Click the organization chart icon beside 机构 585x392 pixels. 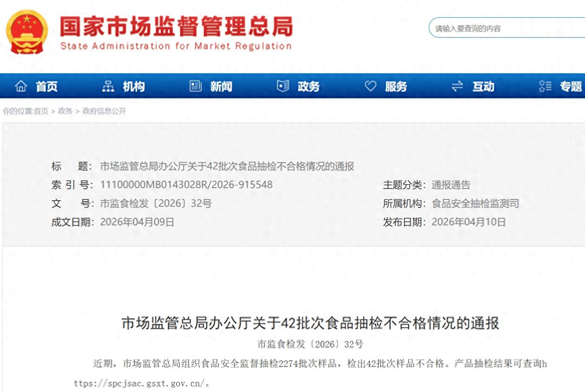tap(108, 86)
